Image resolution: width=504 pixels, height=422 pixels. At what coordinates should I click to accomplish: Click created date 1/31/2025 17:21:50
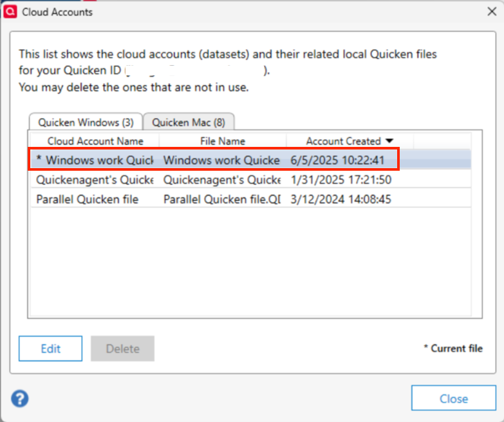click(341, 180)
